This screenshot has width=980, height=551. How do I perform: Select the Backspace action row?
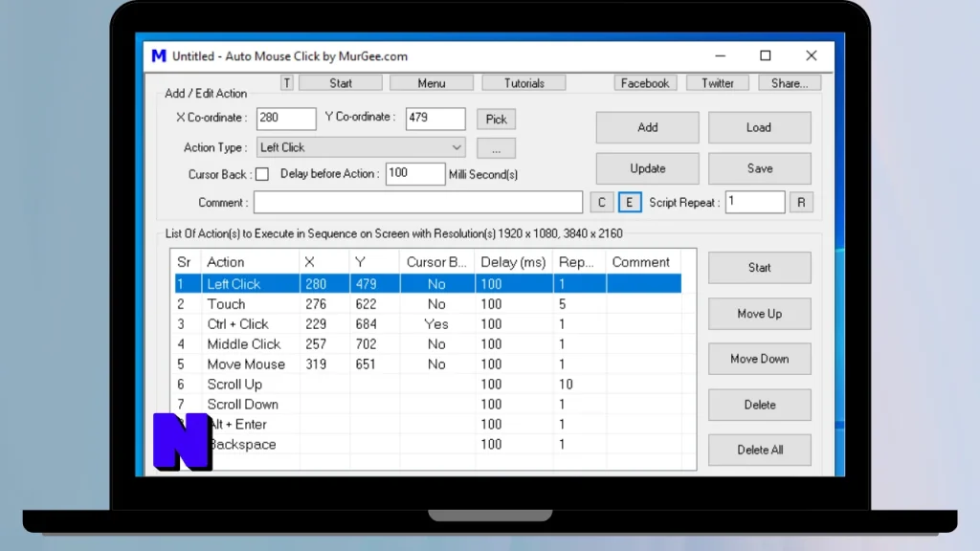click(x=428, y=444)
